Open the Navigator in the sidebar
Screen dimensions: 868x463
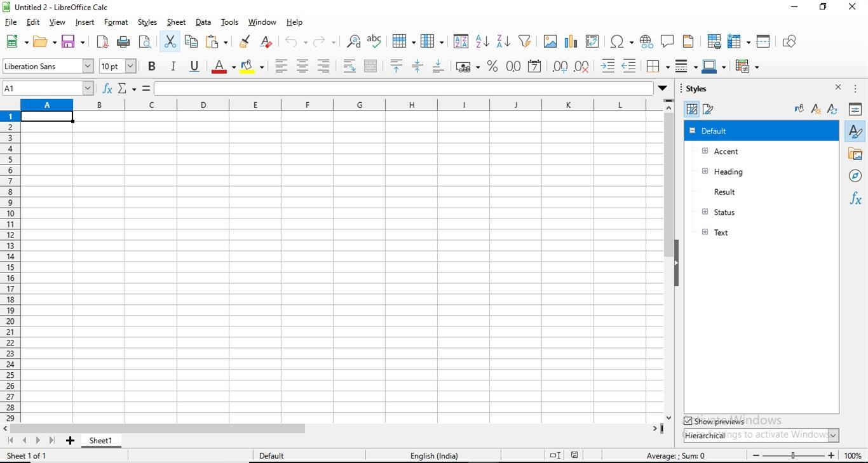(855, 176)
